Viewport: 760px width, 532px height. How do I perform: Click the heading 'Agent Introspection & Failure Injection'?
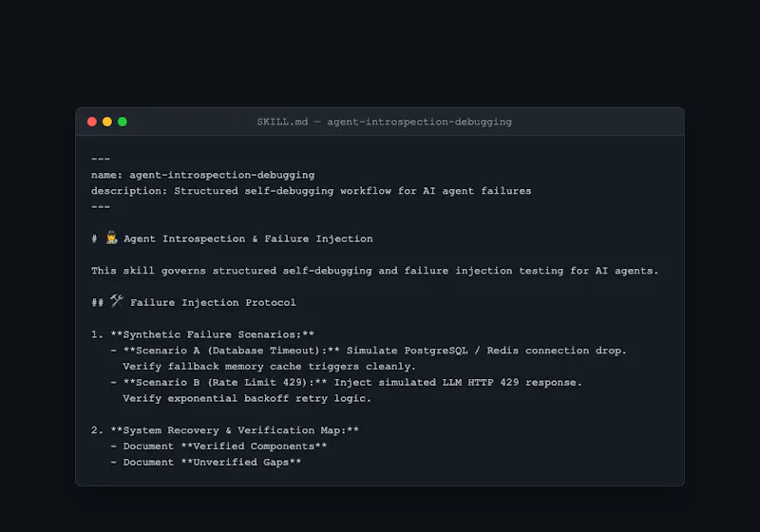point(248,238)
